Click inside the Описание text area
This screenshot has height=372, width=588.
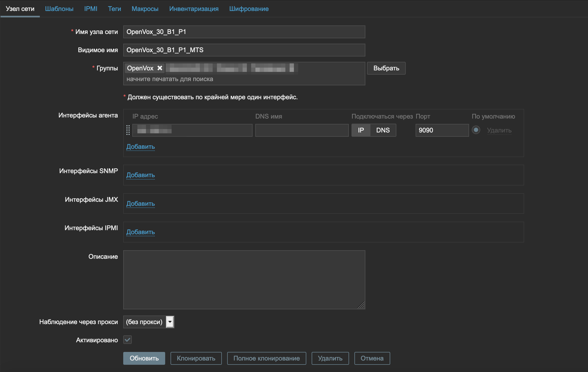click(244, 280)
